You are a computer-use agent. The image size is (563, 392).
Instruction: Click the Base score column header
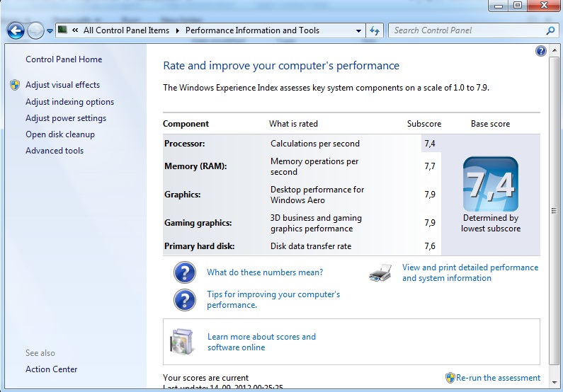pos(491,124)
